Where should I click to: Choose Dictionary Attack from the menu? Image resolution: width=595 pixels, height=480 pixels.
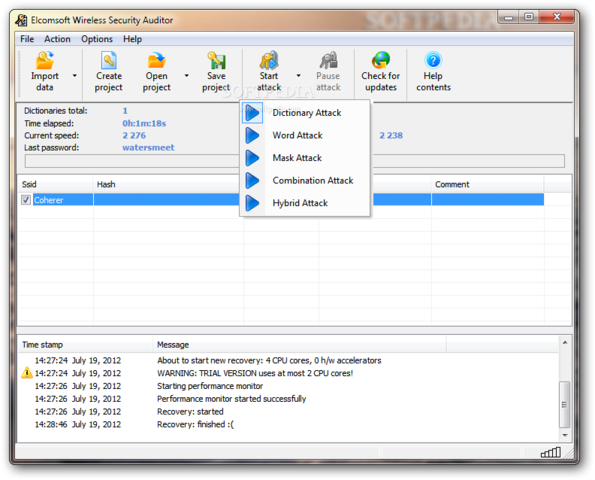[306, 113]
